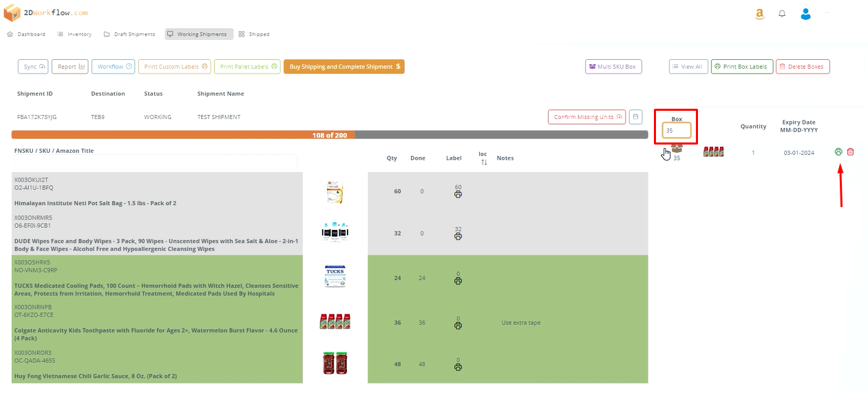Screen dimensions: 868x393
Task: Click Buy Shipping and Complete Shipment
Action: point(343,67)
